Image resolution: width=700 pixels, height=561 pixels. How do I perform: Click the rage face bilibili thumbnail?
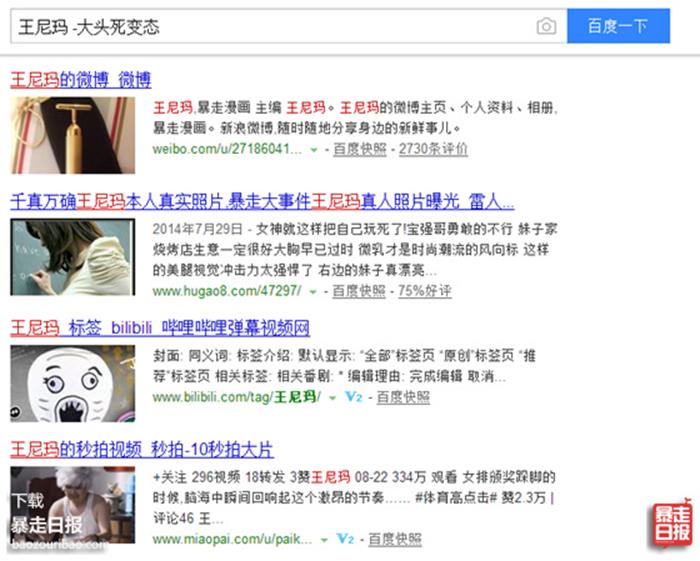[73, 383]
